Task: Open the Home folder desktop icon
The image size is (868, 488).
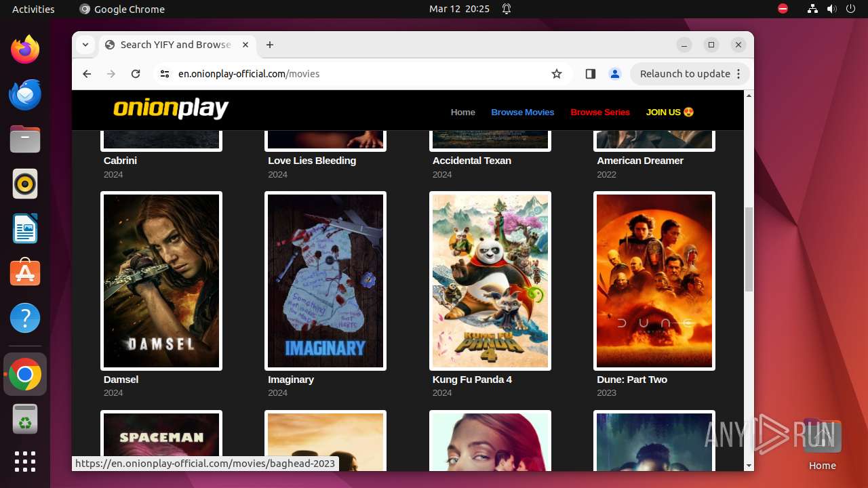Action: pyautogui.click(x=822, y=445)
